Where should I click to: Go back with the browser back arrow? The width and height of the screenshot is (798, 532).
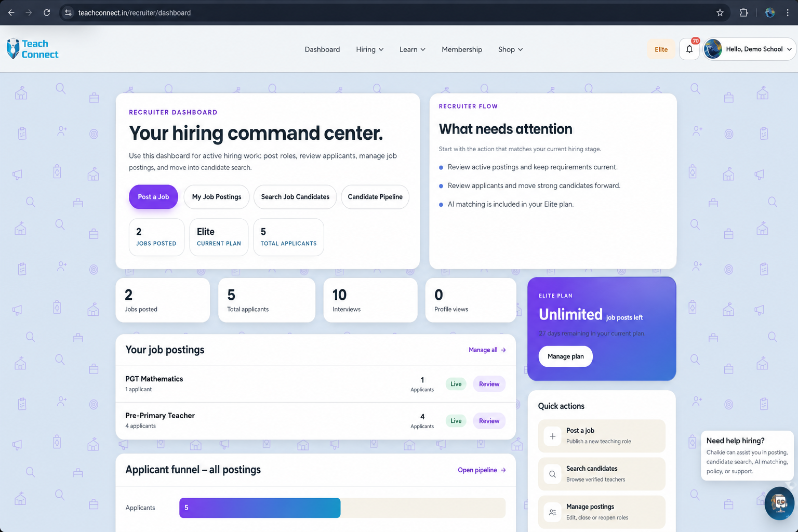11,12
